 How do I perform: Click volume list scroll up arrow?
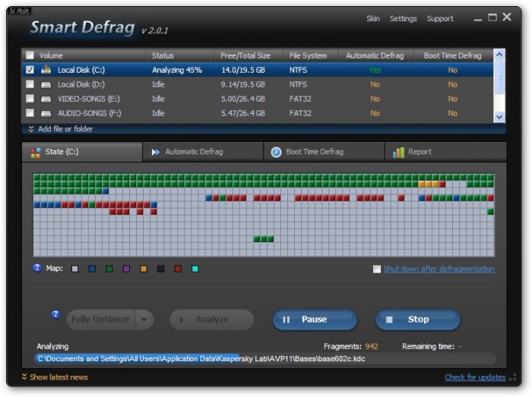pos(499,55)
